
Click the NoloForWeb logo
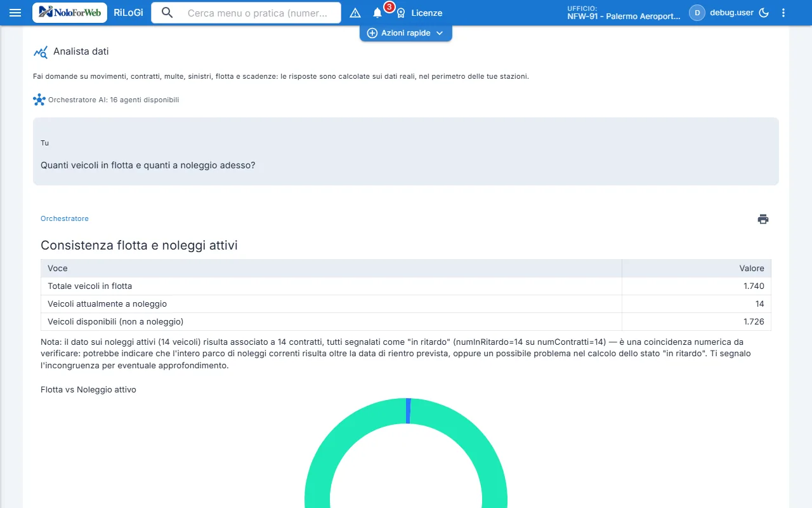[x=70, y=13]
